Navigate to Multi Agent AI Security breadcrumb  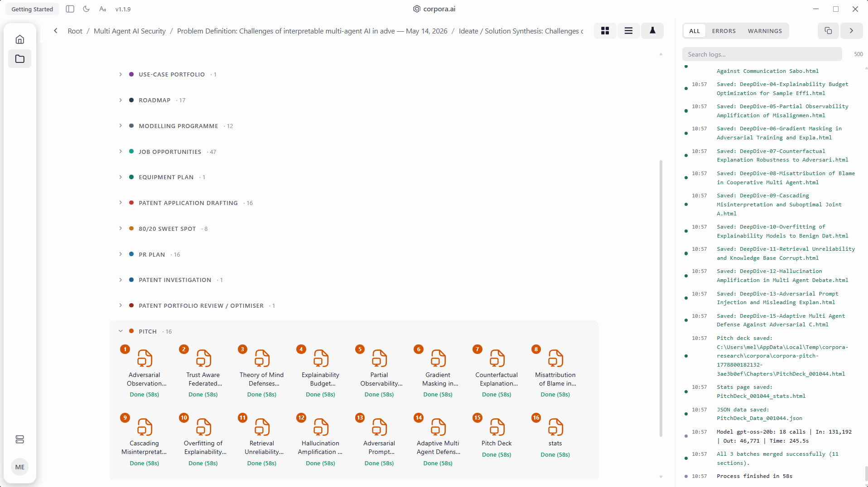(130, 31)
